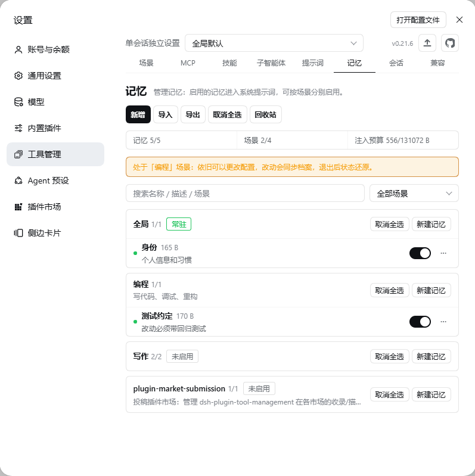Click the tool management stacked-squares icon
Image resolution: width=475 pixels, height=476 pixels.
tap(18, 154)
